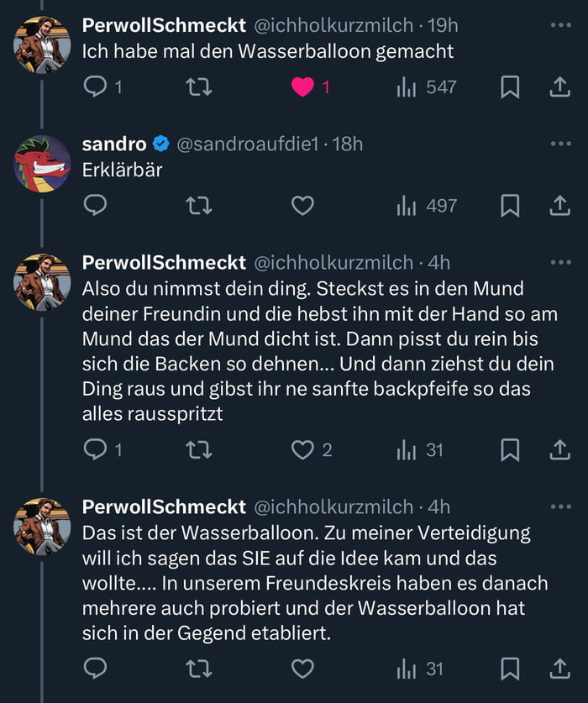The height and width of the screenshot is (703, 588).
Task: Bookmark sandro's Erklärbar tweet
Action: pos(510,205)
